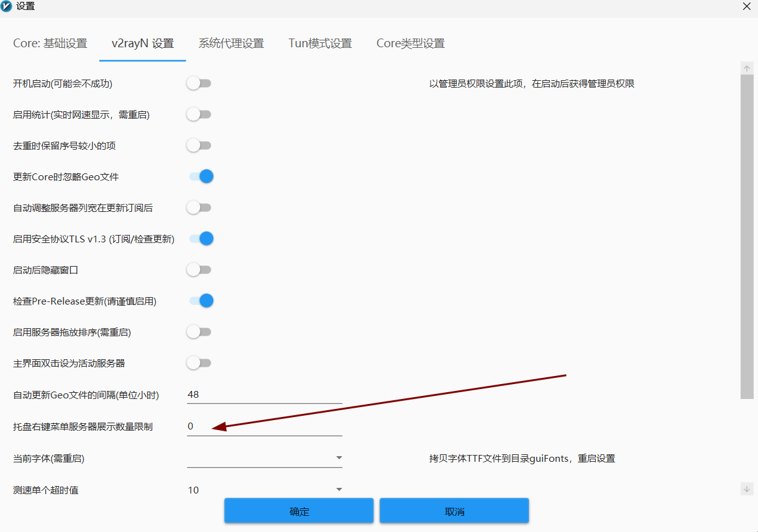Click the 拷贝字体TTF文件到目录guiFonts hint text
Screen dimensions: 758x532
(x=522, y=458)
